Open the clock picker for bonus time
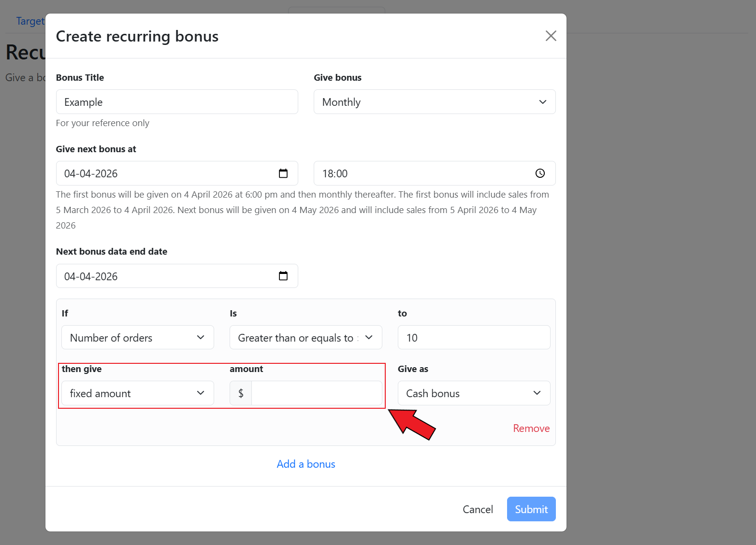This screenshot has width=756, height=545. pyautogui.click(x=540, y=173)
